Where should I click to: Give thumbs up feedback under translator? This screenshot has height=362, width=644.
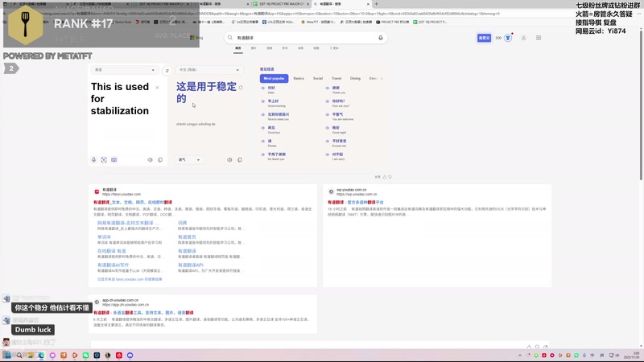coord(385,177)
